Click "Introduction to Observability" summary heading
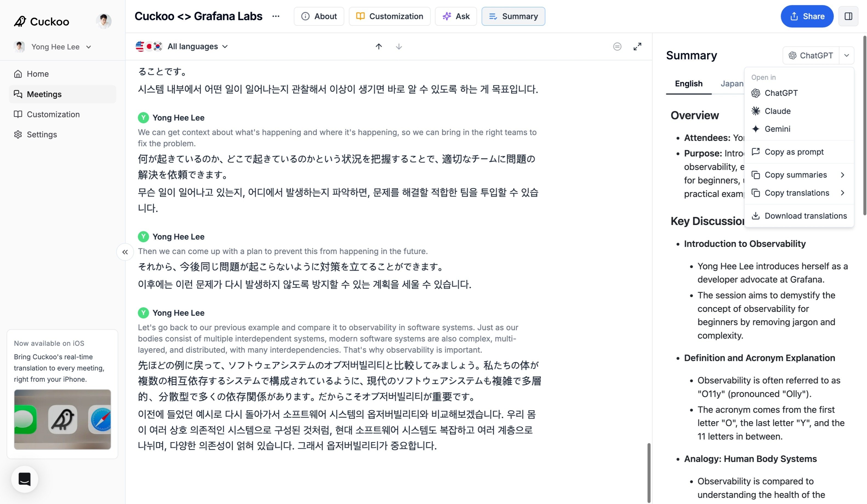The width and height of the screenshot is (867, 504). tap(745, 244)
